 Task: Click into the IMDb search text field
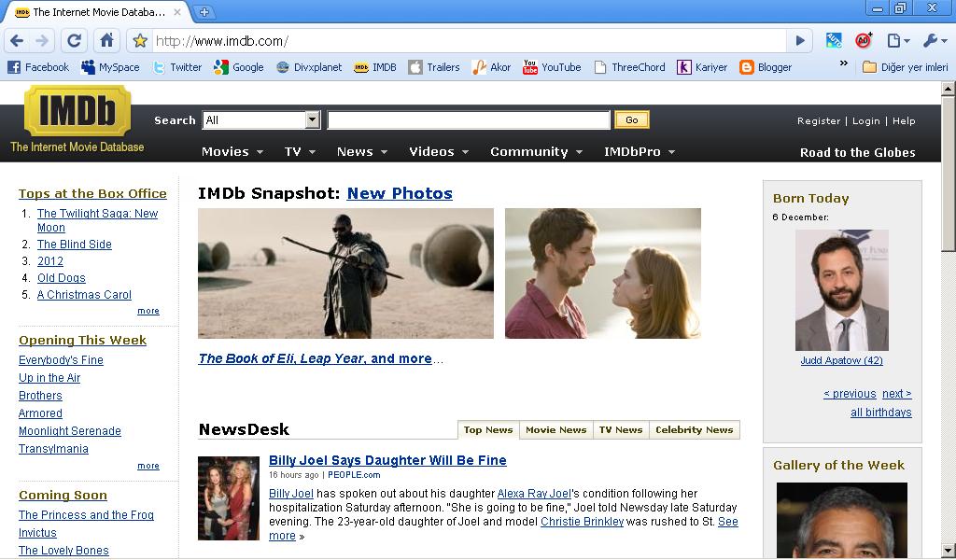pyautogui.click(x=469, y=120)
